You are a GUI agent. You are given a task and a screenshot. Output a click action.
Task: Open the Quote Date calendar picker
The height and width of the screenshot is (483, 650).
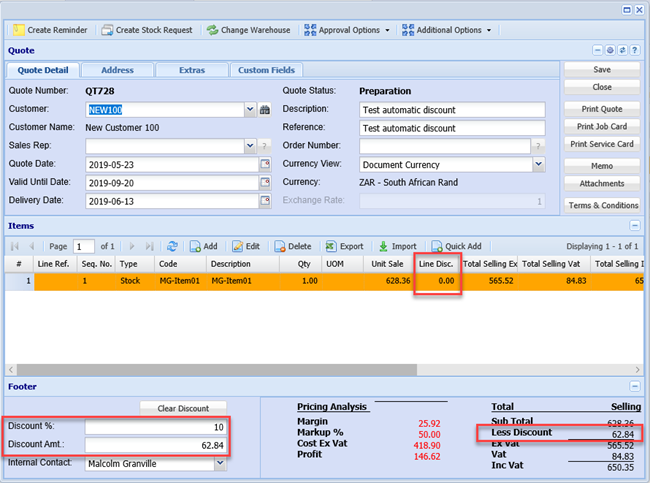(265, 164)
